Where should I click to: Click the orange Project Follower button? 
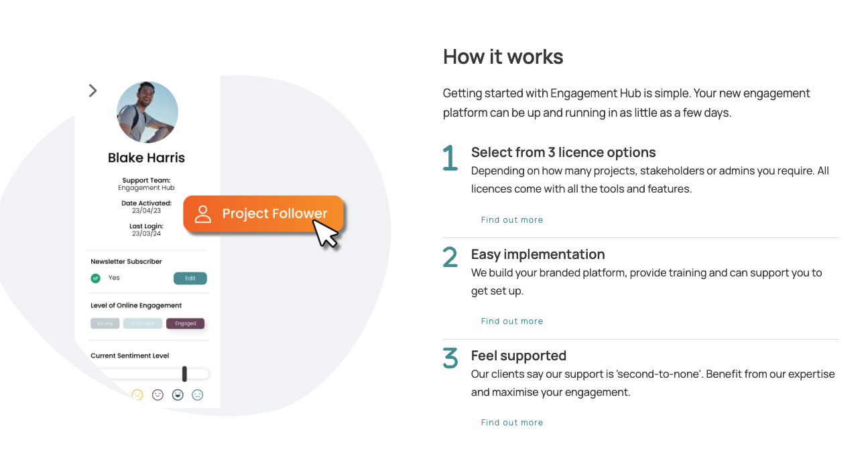[x=263, y=214]
